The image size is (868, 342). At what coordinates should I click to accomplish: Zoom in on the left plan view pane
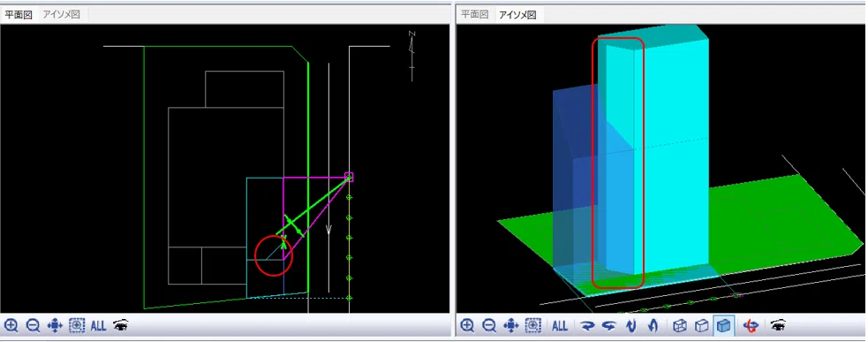[11, 326]
